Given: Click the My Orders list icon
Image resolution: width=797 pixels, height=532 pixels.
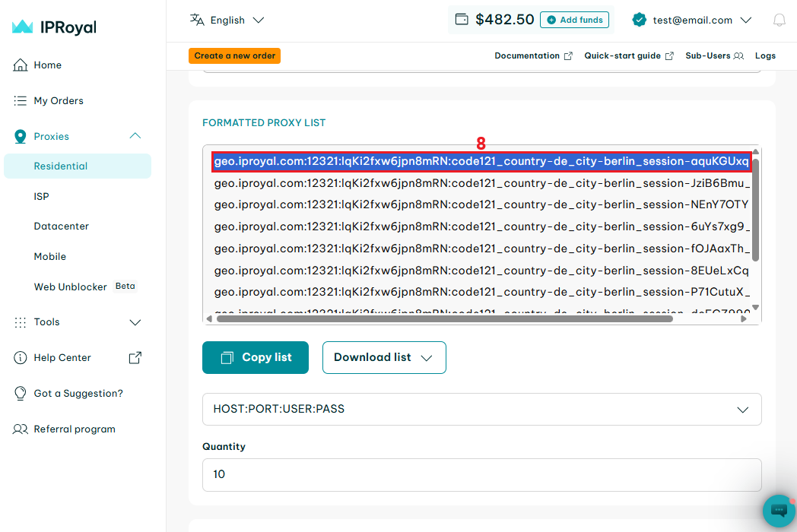Looking at the screenshot, I should (21, 100).
